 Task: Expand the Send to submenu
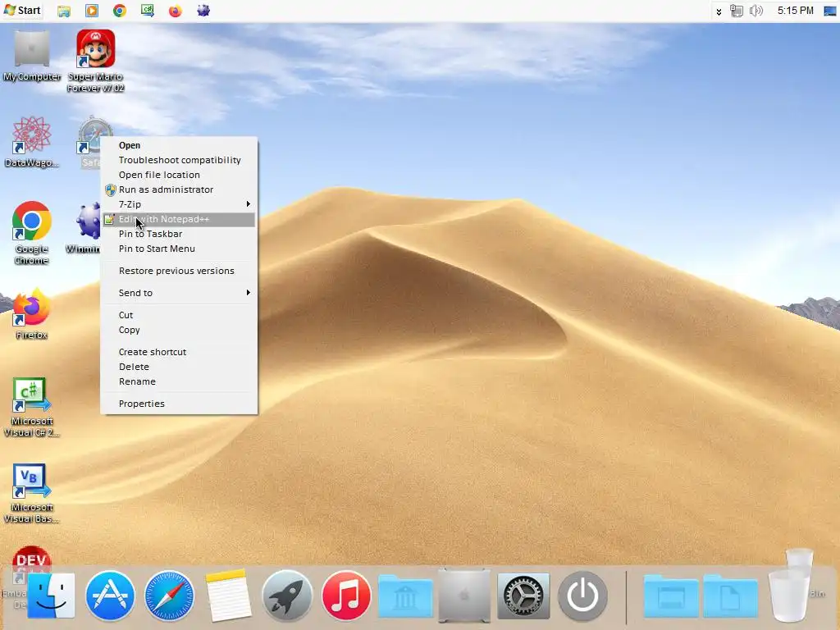point(178,293)
